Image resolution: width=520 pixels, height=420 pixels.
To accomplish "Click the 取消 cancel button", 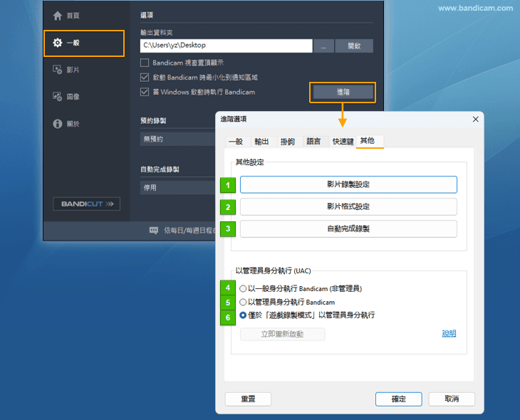I will pyautogui.click(x=452, y=399).
